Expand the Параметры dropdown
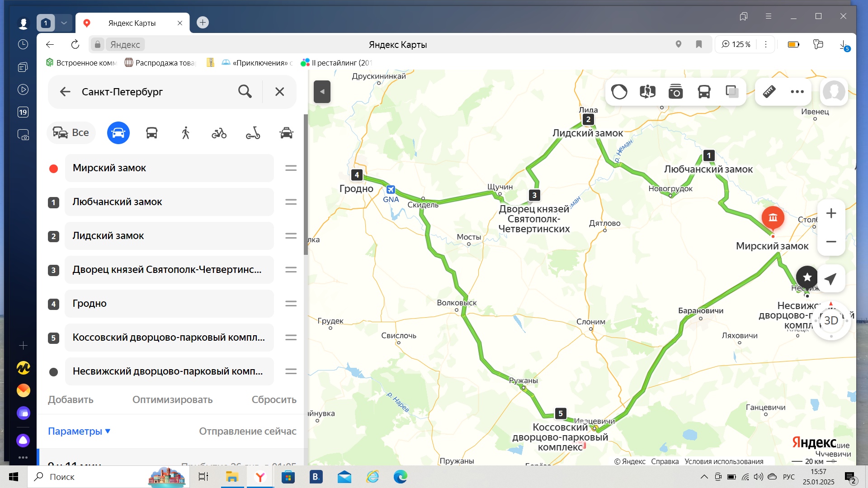Image resolution: width=868 pixels, height=488 pixels. (79, 432)
